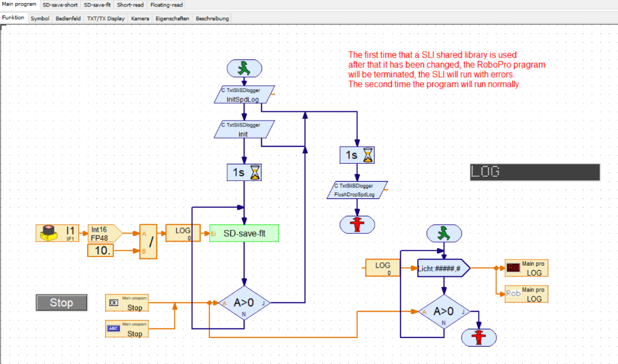Open the Eigenschaften subtab

click(x=172, y=19)
